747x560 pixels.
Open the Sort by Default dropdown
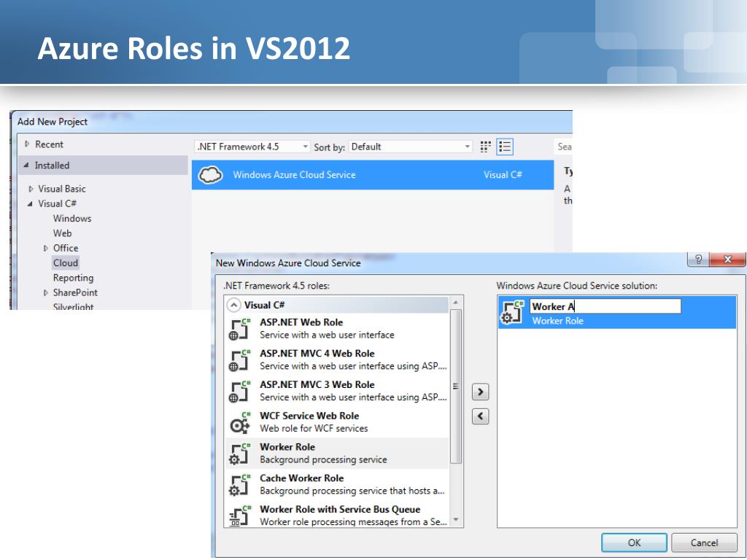411,147
